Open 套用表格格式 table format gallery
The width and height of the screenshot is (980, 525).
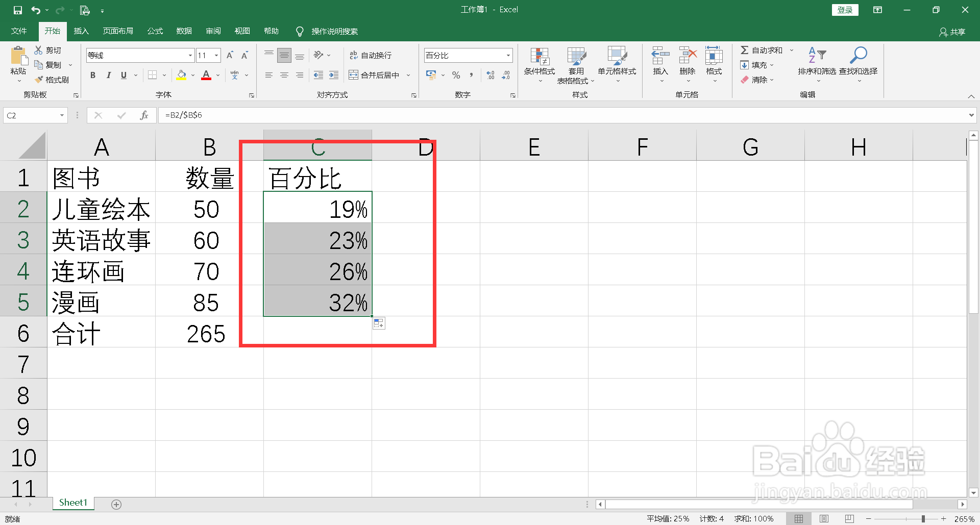tap(576, 65)
